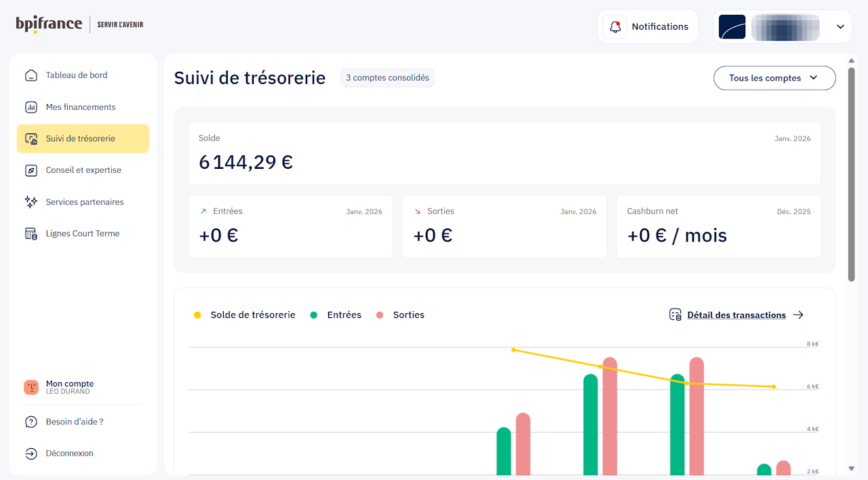Toggle the Solde de trésorerie legend series
The image size is (868, 480).
245,315
